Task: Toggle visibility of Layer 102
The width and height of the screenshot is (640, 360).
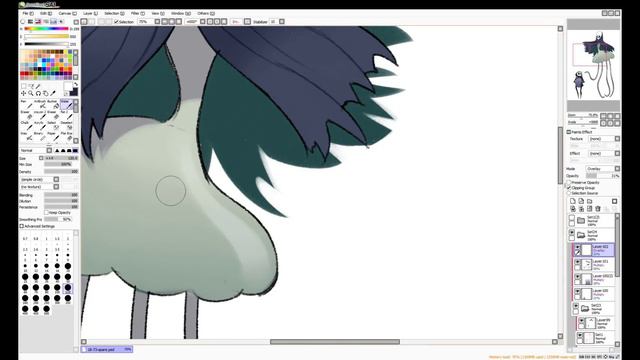Action: [x=578, y=247]
